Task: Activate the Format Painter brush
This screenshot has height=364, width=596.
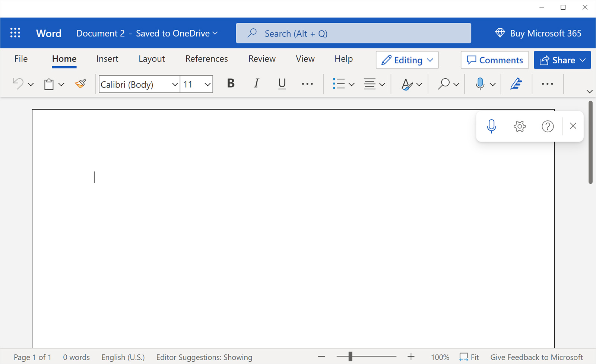Action: click(x=80, y=84)
